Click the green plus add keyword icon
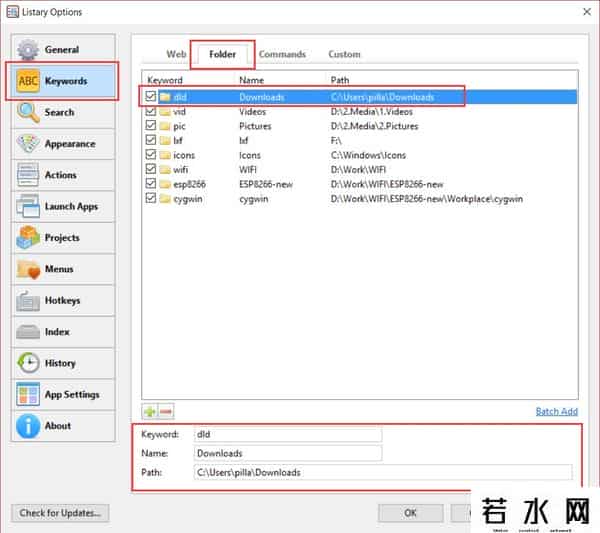Screen dimensions: 600x533 click(150, 411)
